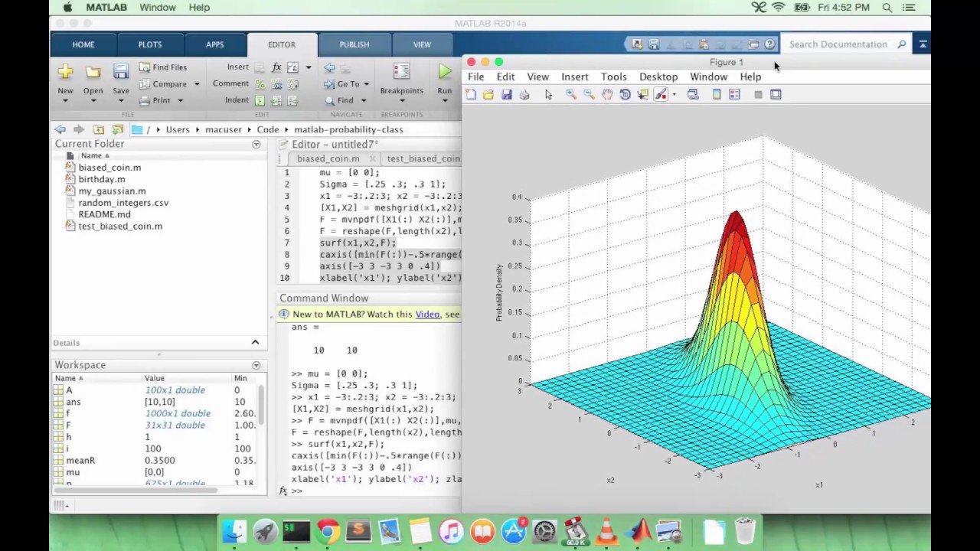Click the Comment percent icon

260,84
